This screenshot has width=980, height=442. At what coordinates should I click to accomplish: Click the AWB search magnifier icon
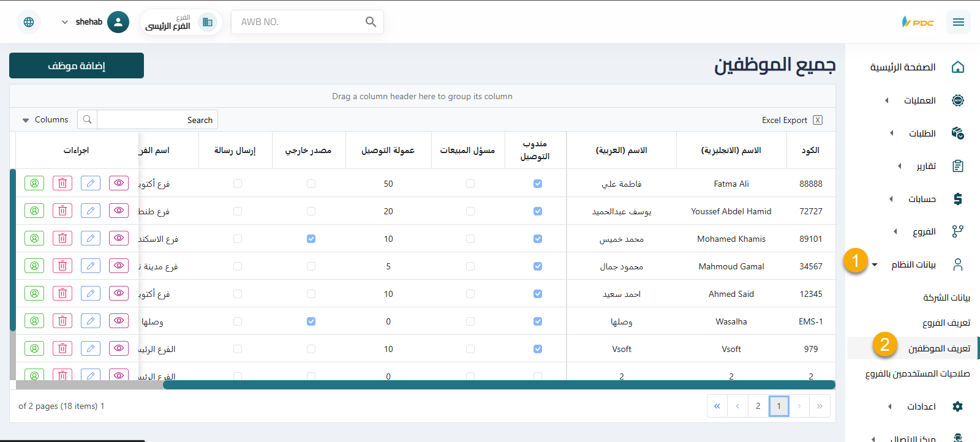click(x=371, y=22)
